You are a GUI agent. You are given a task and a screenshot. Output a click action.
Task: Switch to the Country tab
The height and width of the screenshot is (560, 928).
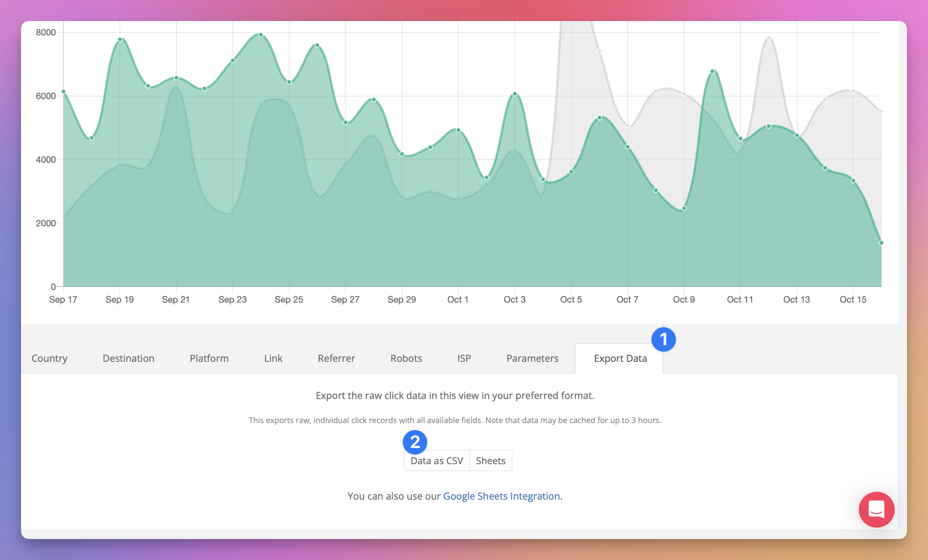(49, 358)
